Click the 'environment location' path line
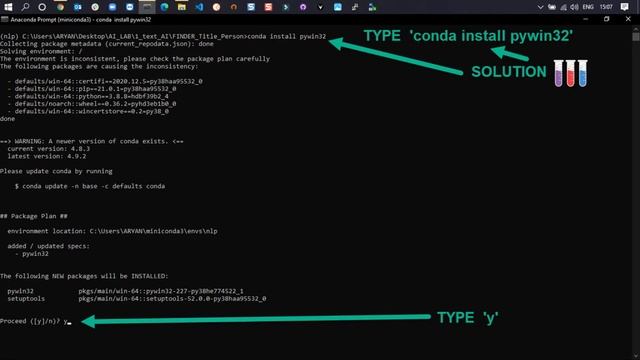Screen dimensions: 640x360 [x=112, y=231]
